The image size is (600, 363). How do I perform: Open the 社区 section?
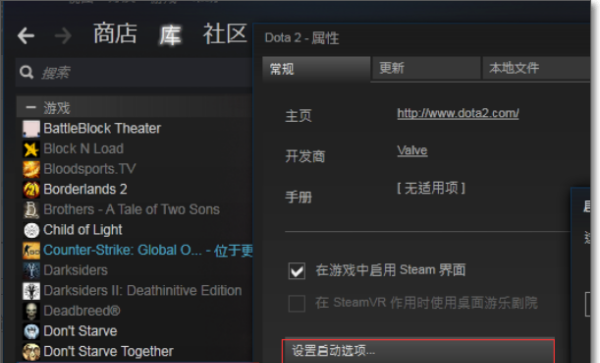(x=225, y=34)
